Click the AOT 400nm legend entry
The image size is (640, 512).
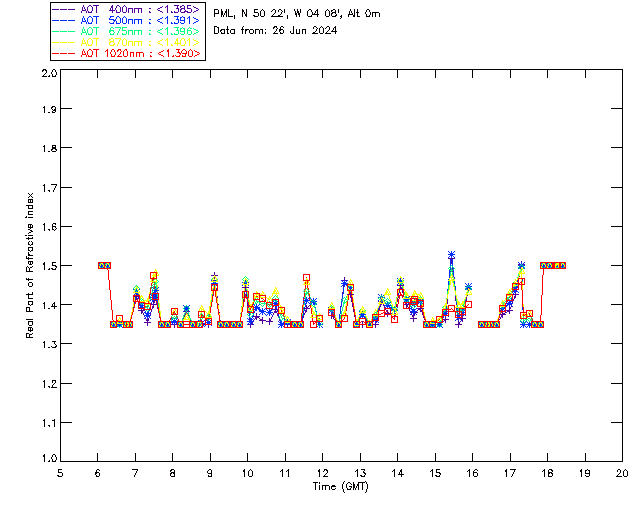[x=127, y=9]
